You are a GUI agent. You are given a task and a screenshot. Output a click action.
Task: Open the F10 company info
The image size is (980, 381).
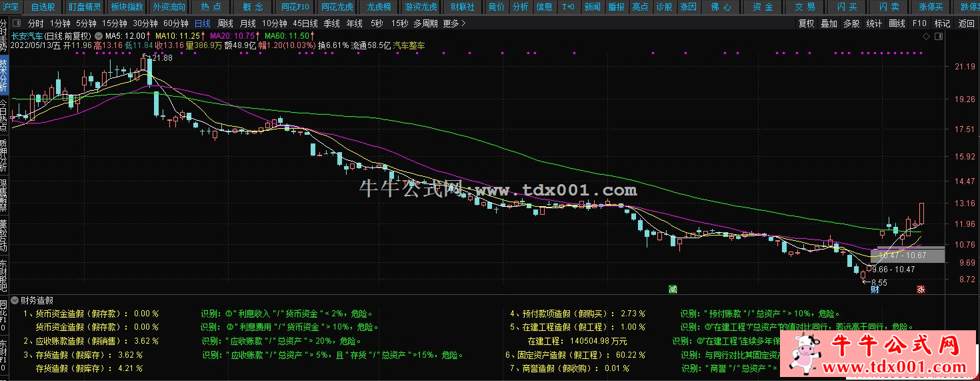pyautogui.click(x=920, y=24)
